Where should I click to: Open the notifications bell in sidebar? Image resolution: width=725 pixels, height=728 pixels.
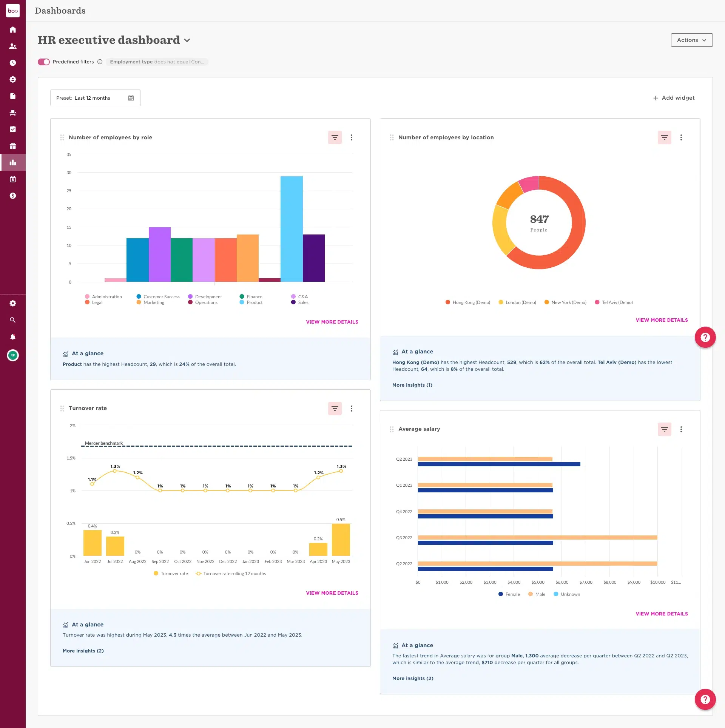pyautogui.click(x=13, y=336)
